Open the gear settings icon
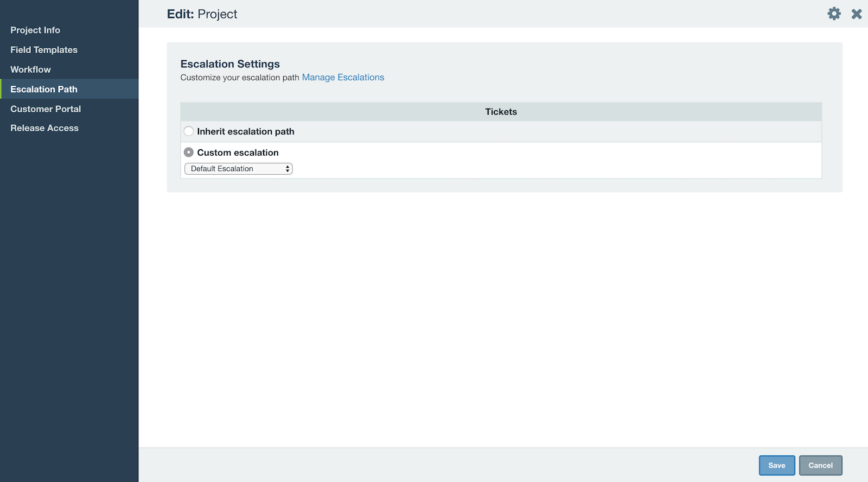 click(834, 14)
